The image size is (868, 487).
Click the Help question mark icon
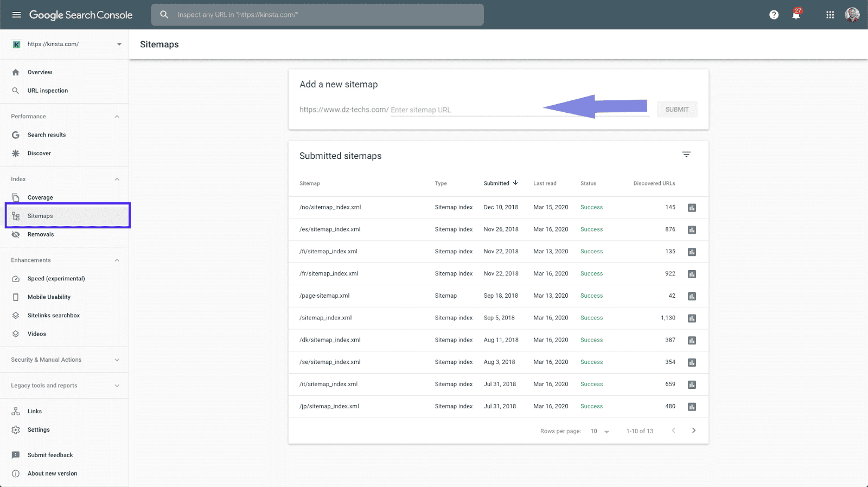(x=774, y=15)
